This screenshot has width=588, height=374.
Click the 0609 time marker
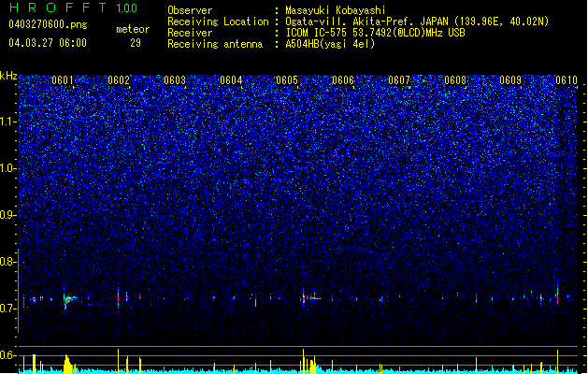pos(510,80)
